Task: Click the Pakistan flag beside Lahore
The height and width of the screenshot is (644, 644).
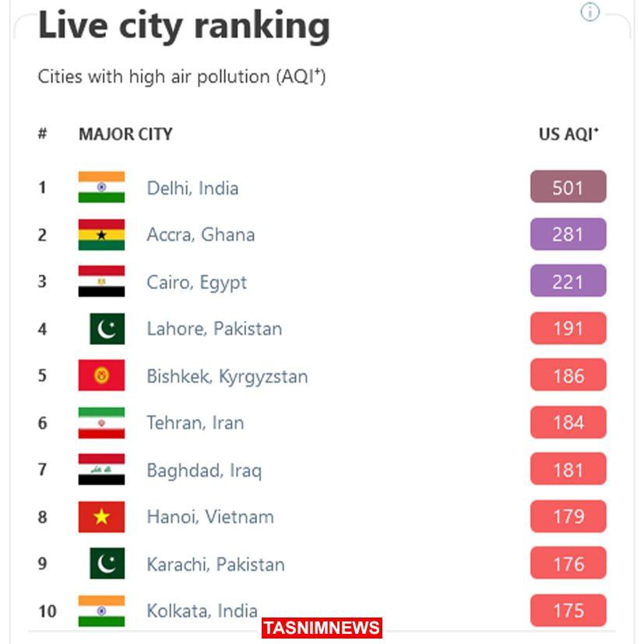Action: (107, 329)
